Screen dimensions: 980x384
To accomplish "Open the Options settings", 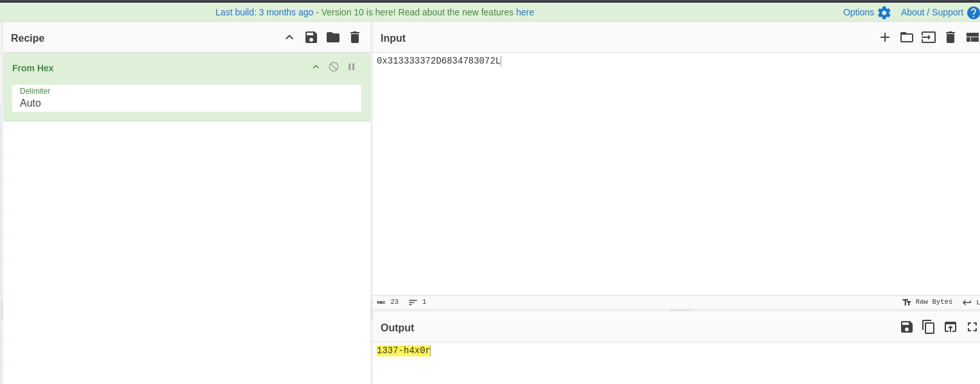I will click(x=866, y=12).
